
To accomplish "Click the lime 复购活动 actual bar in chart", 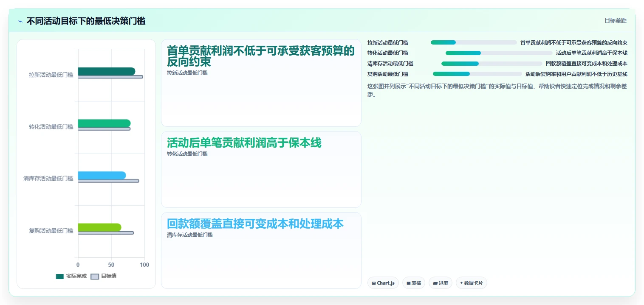I will point(99,227).
